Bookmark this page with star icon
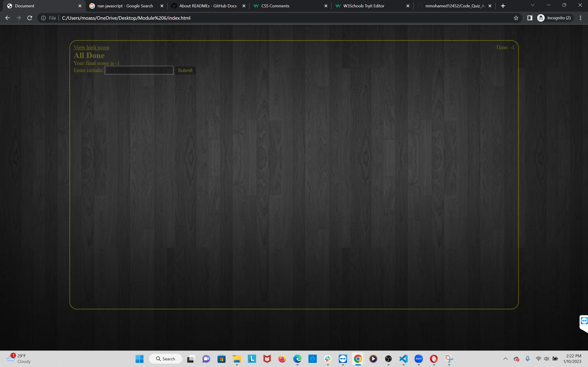 (x=516, y=18)
